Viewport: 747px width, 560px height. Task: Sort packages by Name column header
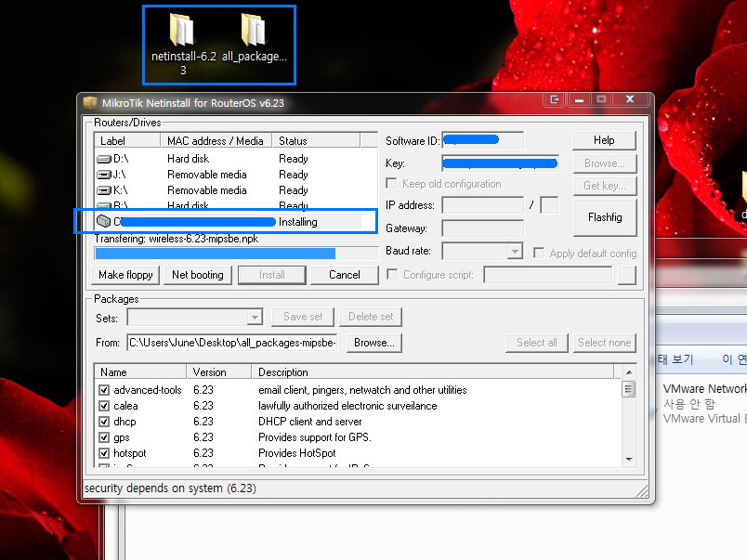click(140, 371)
